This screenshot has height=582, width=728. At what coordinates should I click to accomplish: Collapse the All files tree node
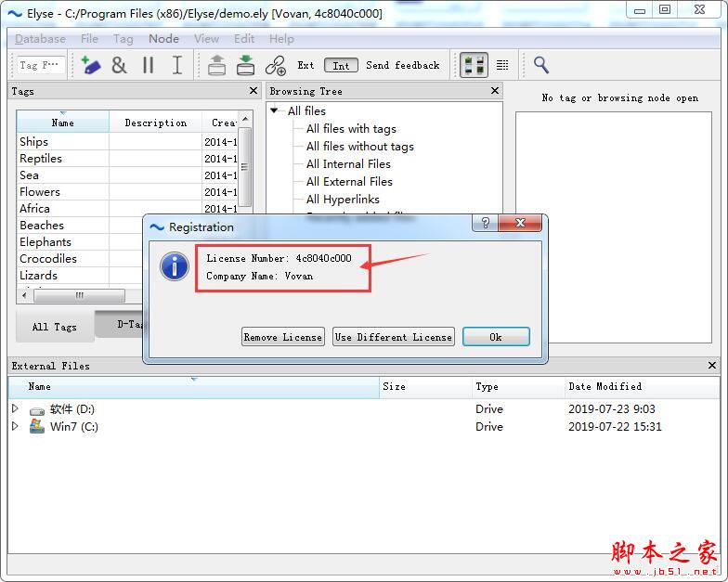click(275, 110)
